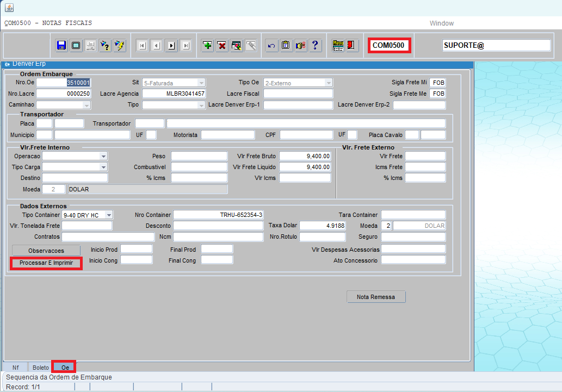
Task: Open the Menu icon in toolbar
Action: (x=338, y=46)
